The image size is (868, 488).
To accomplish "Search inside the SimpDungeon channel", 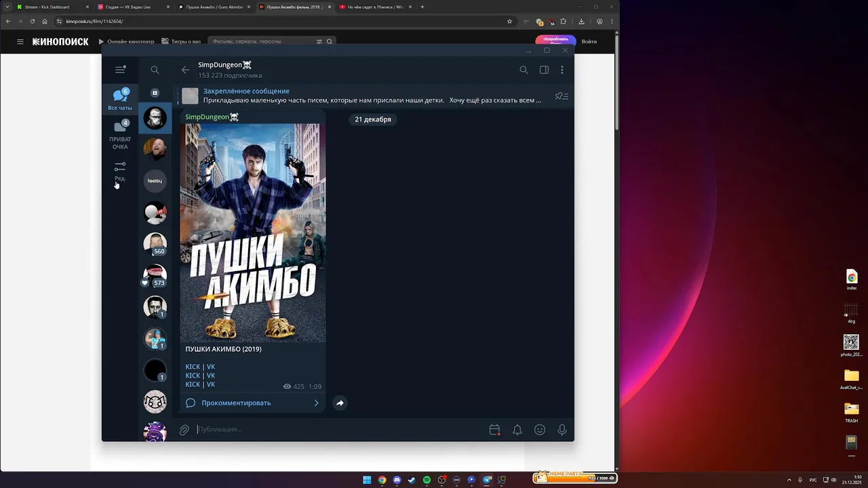I will tap(524, 70).
